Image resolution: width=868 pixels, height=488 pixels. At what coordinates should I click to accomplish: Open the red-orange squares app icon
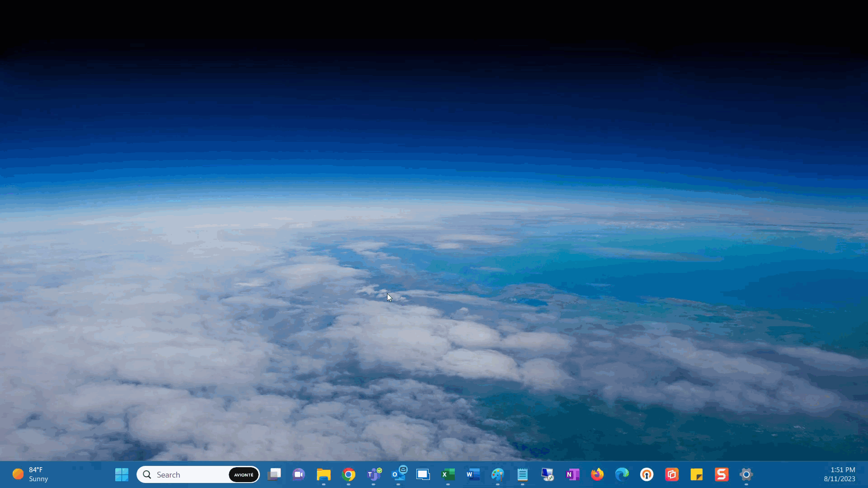[672, 474]
